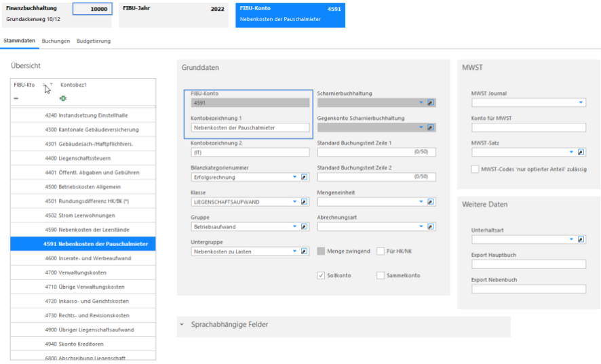Sort by the Kontobez1 column header
Screen dimensions: 601x364
(73, 85)
